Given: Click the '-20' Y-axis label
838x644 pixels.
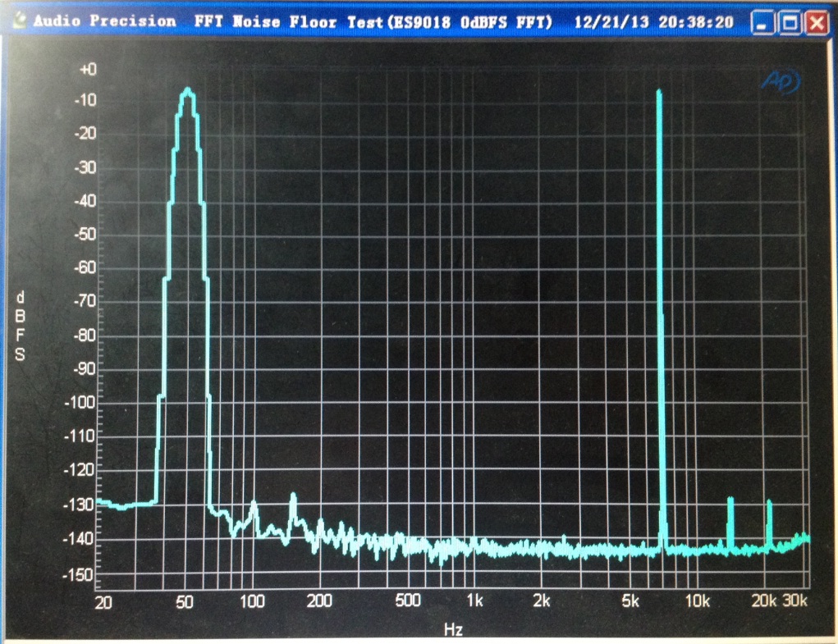Looking at the screenshot, I should pyautogui.click(x=85, y=134).
